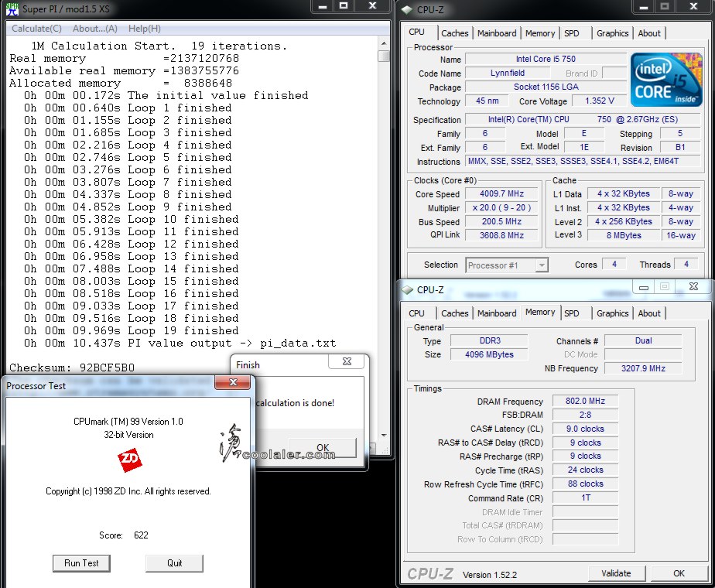The image size is (715, 588).
Task: Click the Level 3 cache value "8 MBytes"
Action: (624, 235)
